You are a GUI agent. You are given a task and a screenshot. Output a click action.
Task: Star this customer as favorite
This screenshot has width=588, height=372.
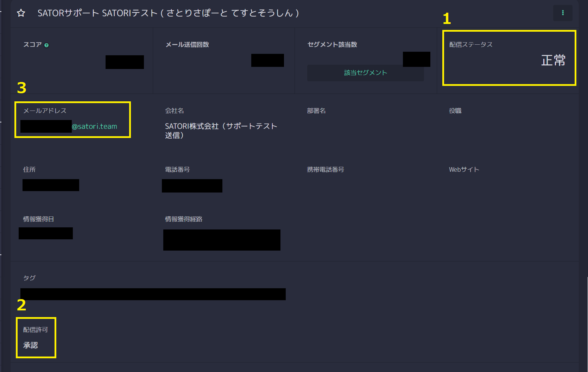pos(21,13)
